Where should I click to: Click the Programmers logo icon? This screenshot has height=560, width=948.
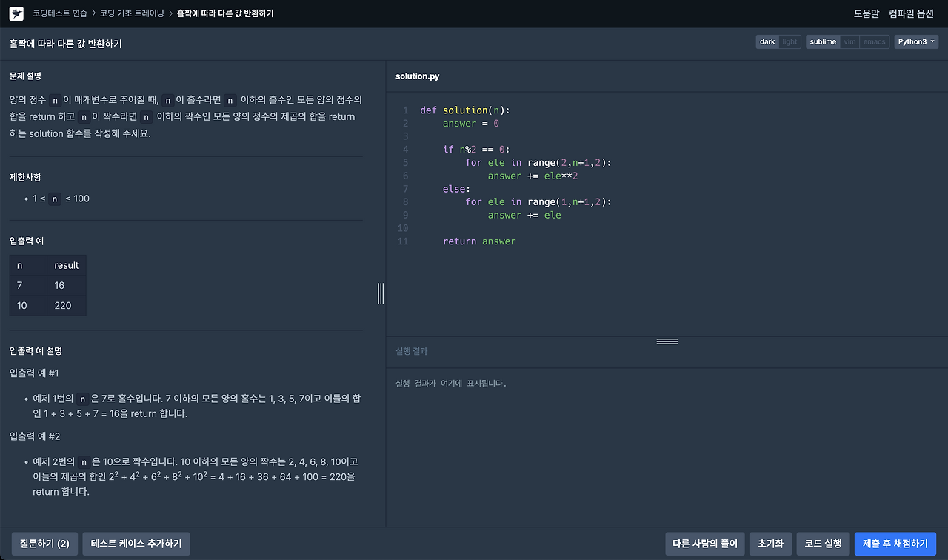coord(16,13)
